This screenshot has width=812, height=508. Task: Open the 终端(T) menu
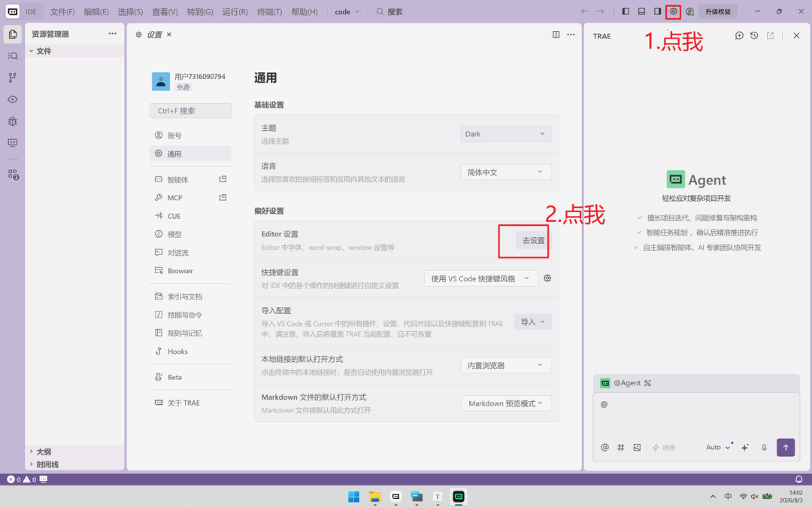[269, 11]
